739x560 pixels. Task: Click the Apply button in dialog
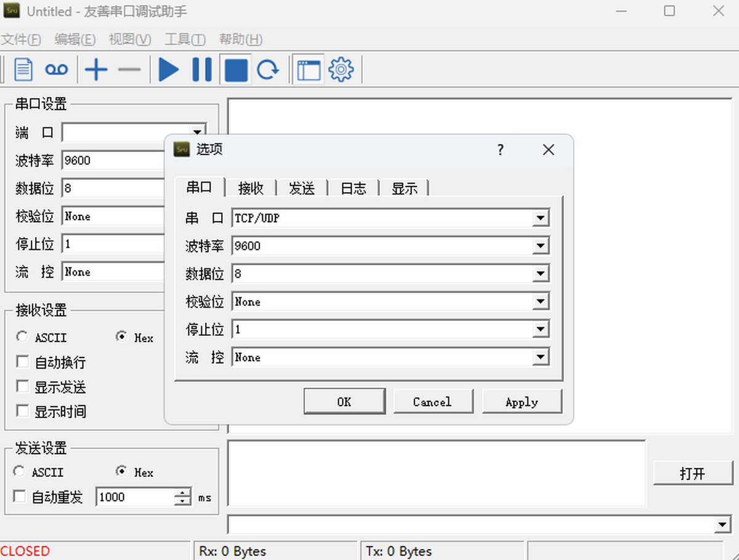(522, 402)
